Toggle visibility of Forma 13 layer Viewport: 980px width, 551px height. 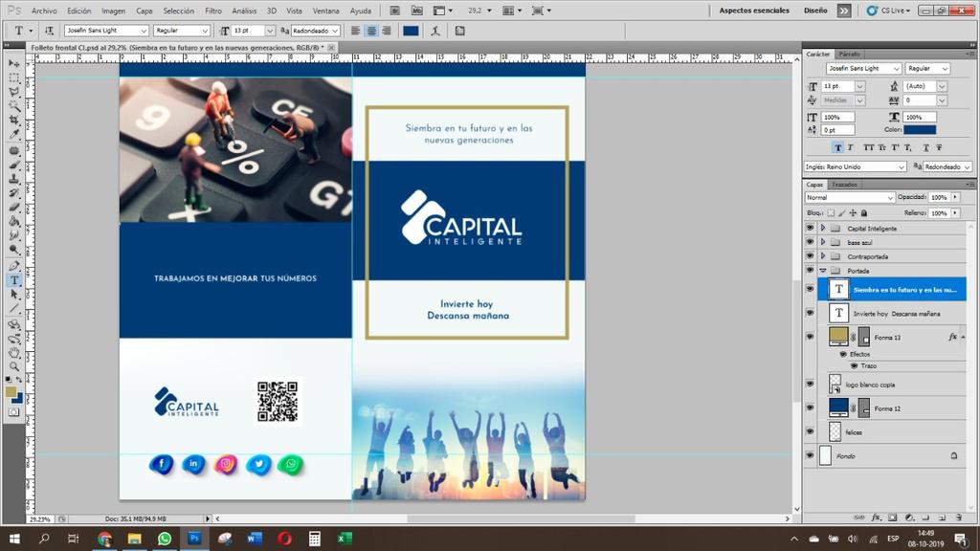pyautogui.click(x=810, y=337)
